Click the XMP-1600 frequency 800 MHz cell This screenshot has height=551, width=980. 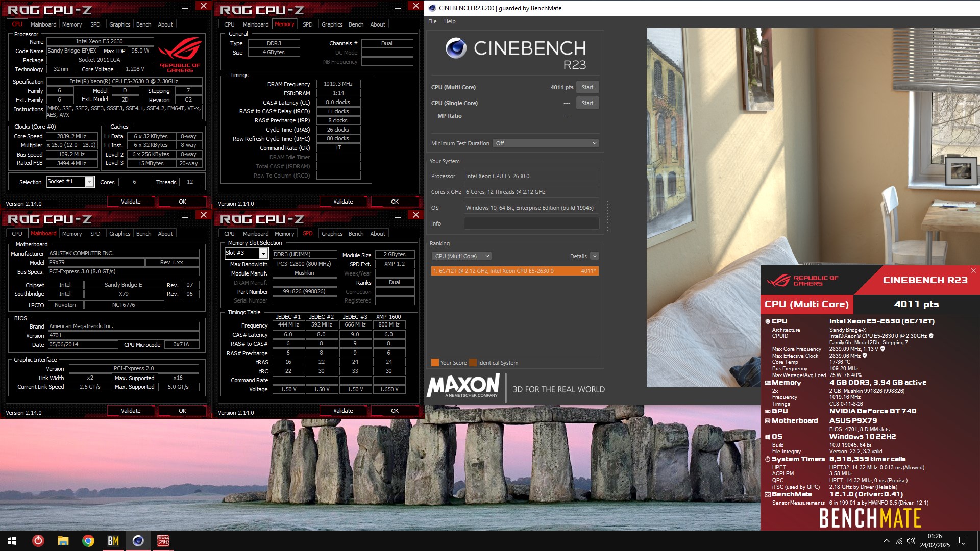[388, 324]
